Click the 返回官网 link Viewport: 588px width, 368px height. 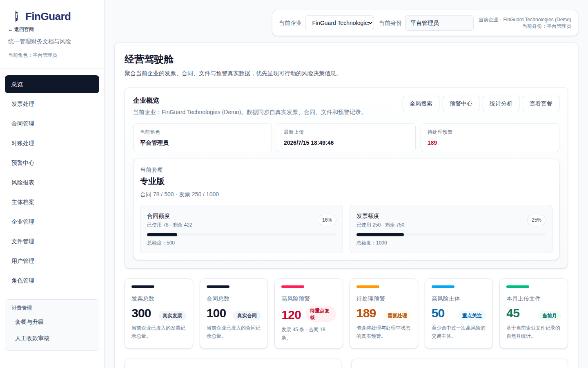click(21, 29)
